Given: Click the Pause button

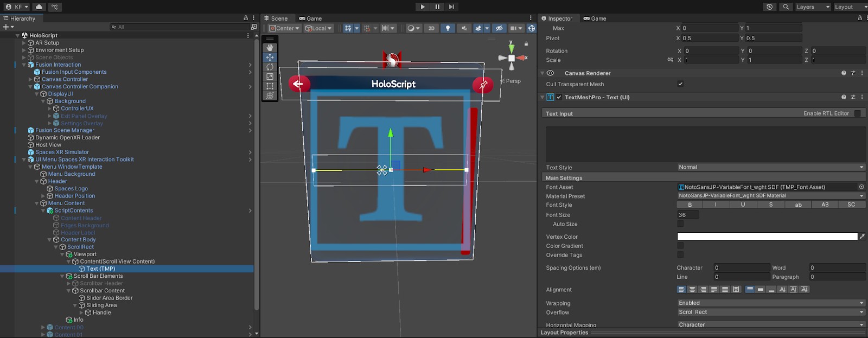Looking at the screenshot, I should pos(437,7).
